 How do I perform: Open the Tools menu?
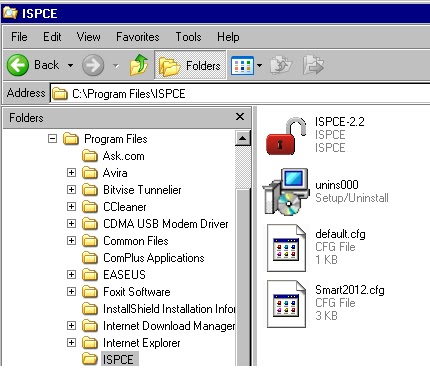pyautogui.click(x=188, y=37)
